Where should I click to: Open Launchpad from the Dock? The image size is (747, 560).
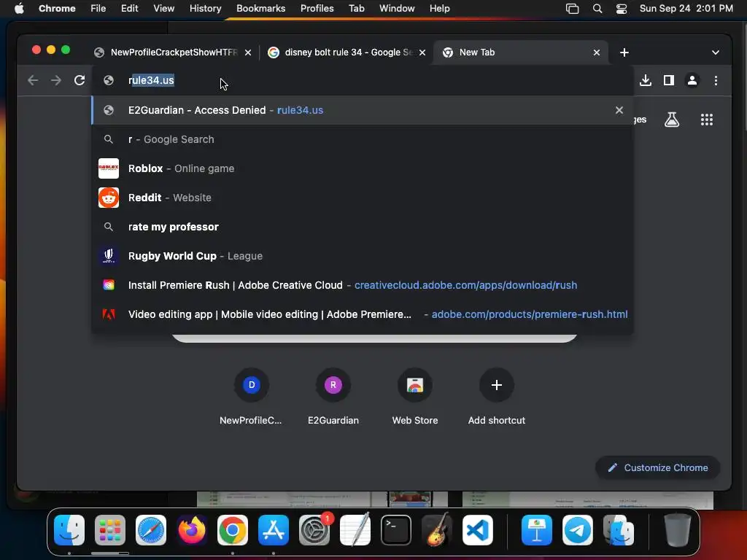pos(110,530)
